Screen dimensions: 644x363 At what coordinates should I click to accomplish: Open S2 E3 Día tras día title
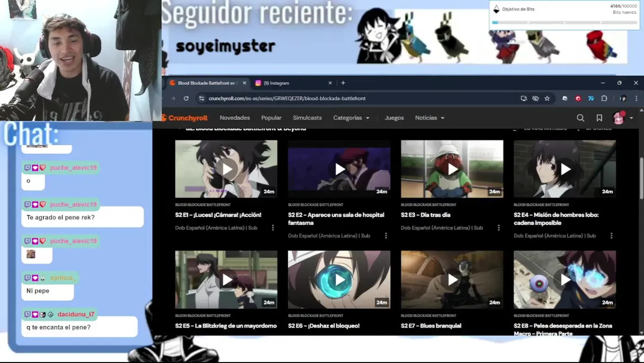tap(426, 215)
